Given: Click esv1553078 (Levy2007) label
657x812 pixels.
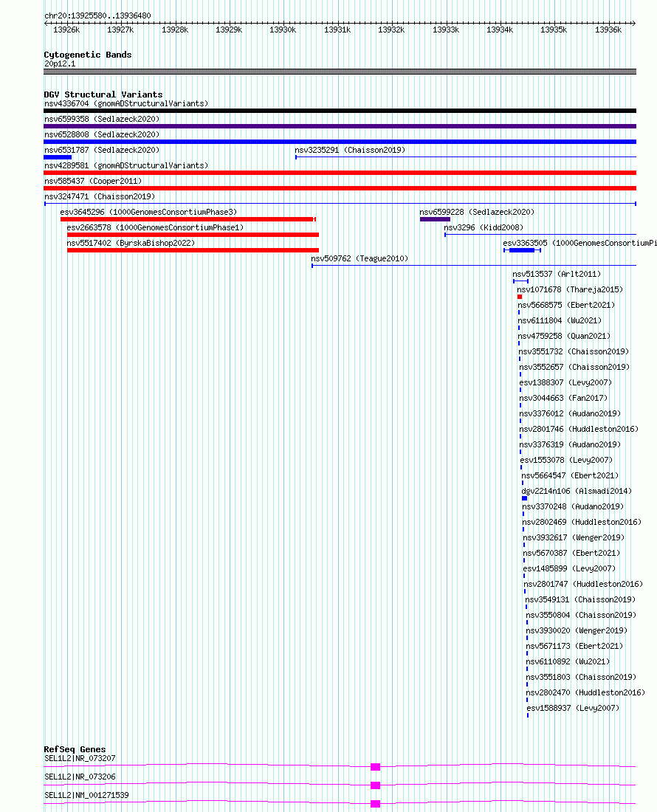Looking at the screenshot, I should click(x=566, y=461).
